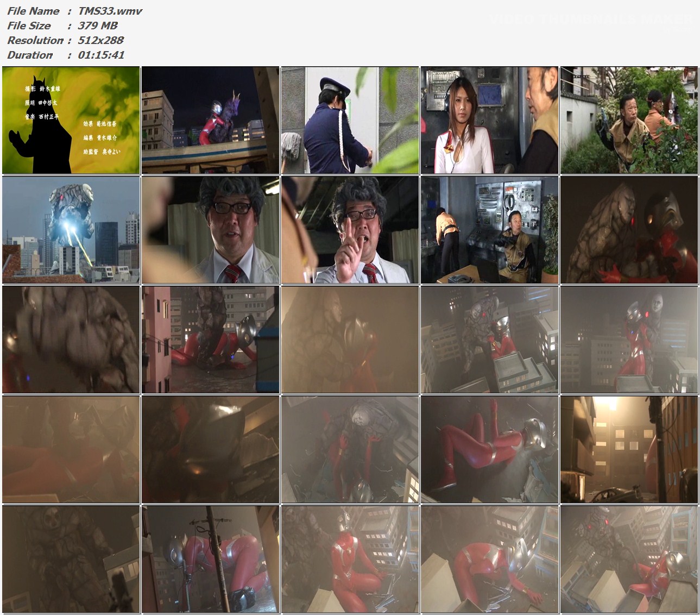
Task: Click thumbnail of police officer at door
Action: pyautogui.click(x=350, y=120)
